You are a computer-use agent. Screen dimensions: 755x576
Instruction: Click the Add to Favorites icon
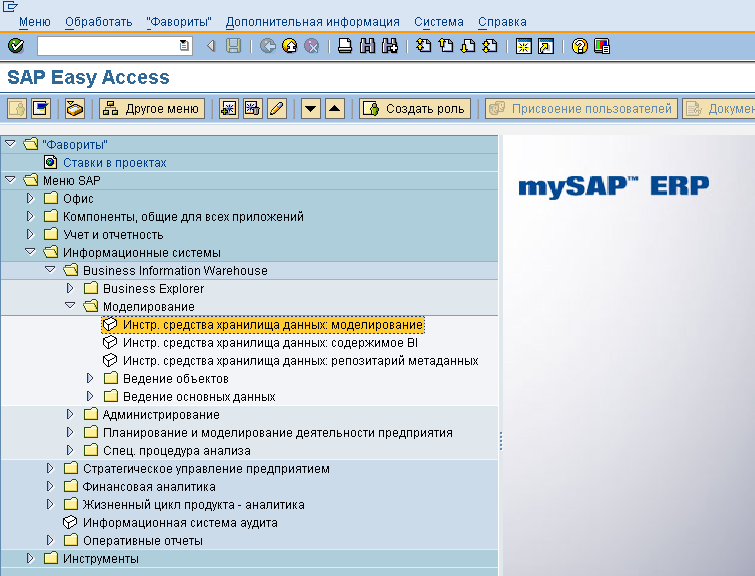point(229,108)
